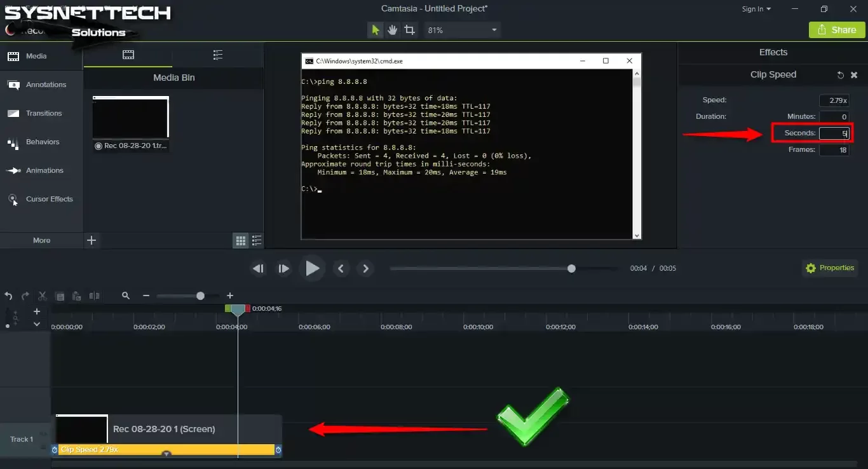Click the Frames duration field

click(x=834, y=150)
